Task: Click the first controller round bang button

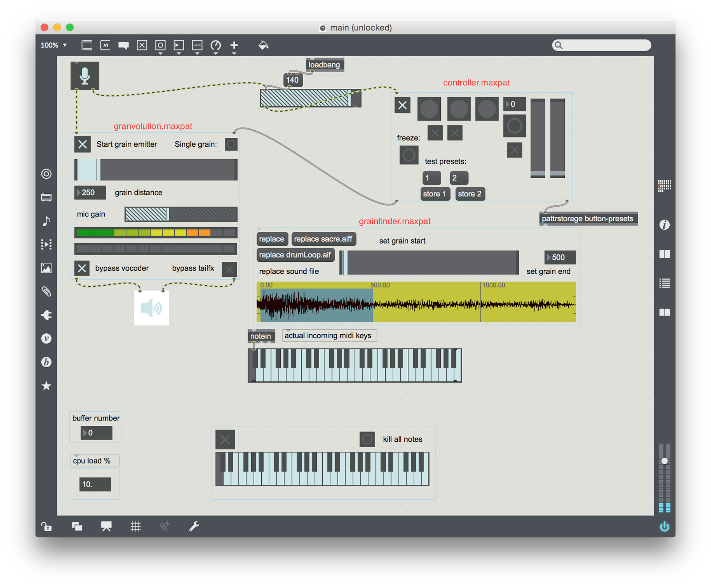Action: pyautogui.click(x=429, y=109)
